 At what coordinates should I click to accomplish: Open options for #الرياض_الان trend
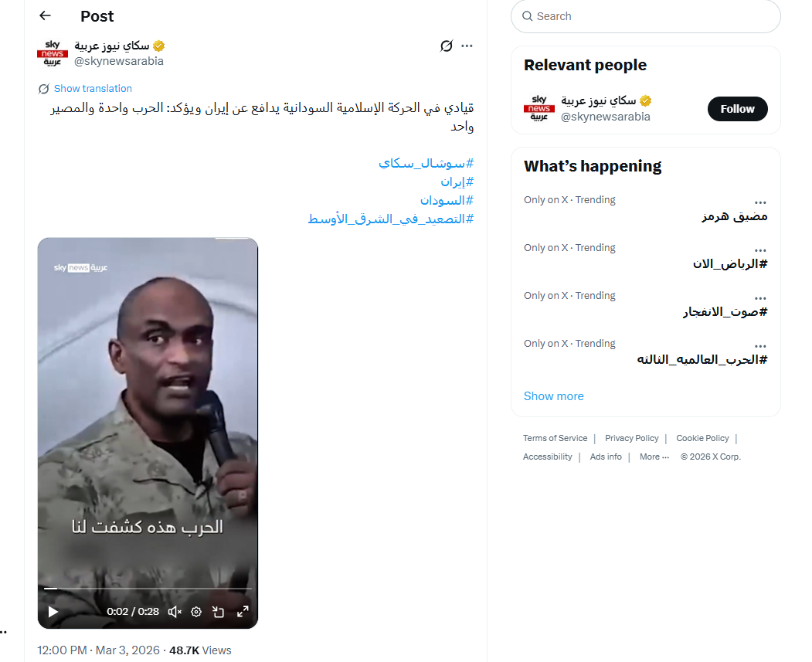pos(760,250)
